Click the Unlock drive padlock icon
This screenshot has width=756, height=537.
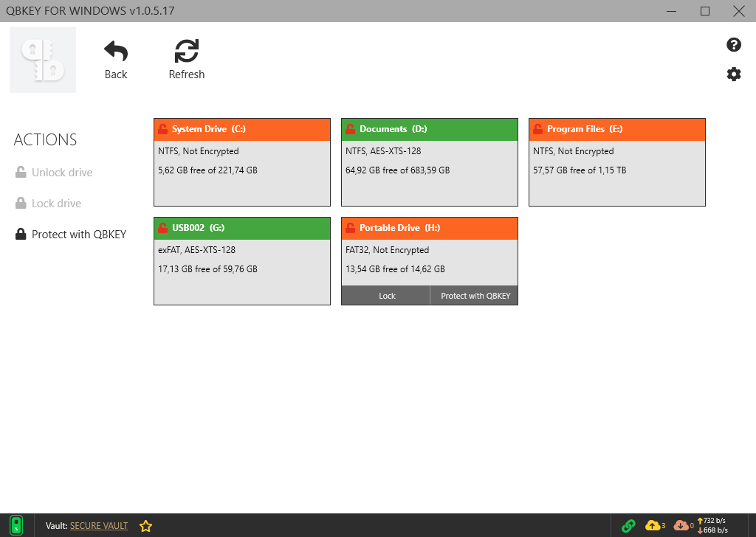(x=21, y=172)
